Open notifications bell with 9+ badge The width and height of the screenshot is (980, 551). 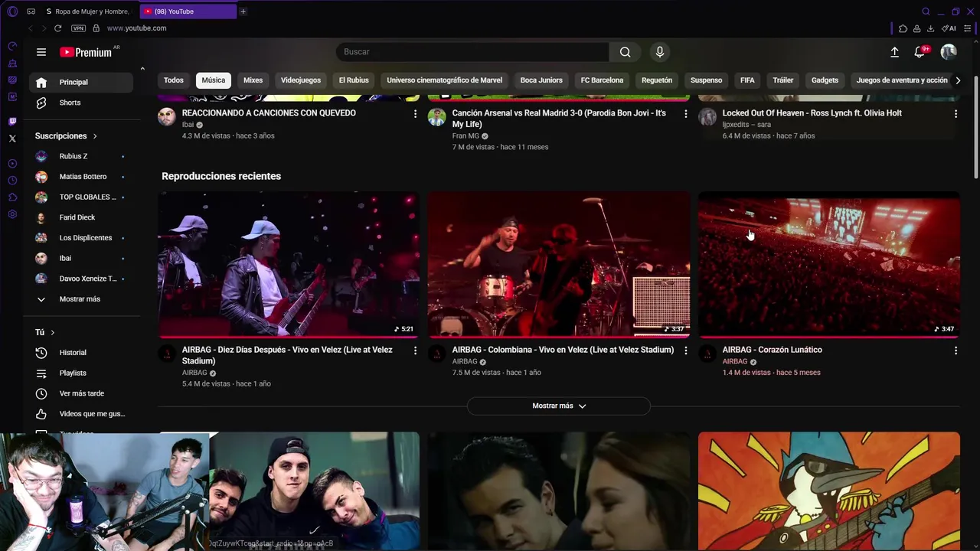click(x=920, y=52)
